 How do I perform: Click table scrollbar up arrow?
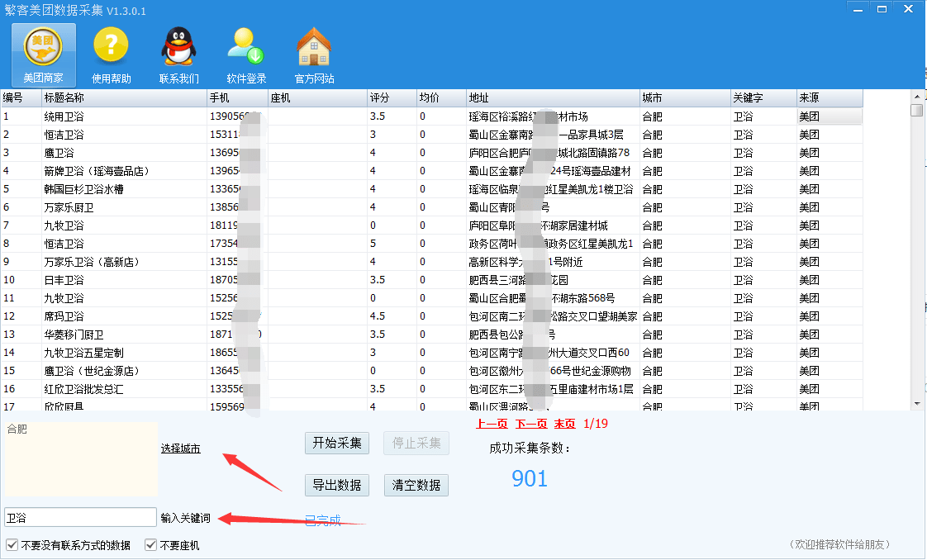click(917, 97)
